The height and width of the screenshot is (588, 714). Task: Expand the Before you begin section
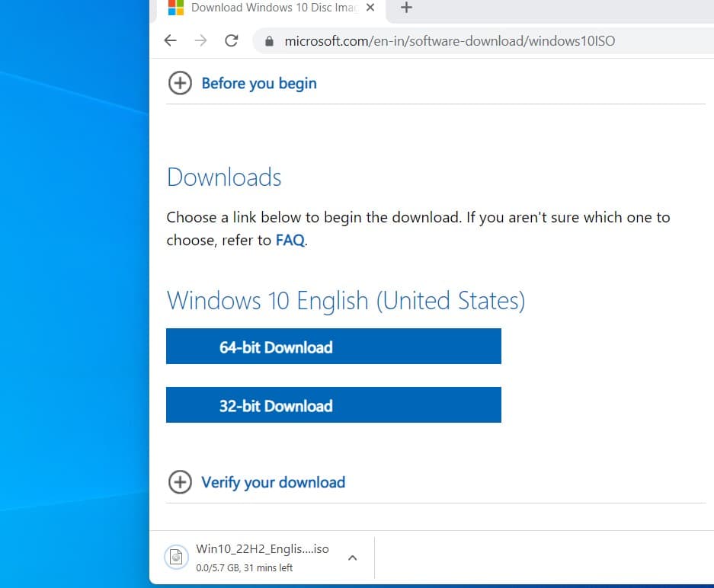pos(258,84)
